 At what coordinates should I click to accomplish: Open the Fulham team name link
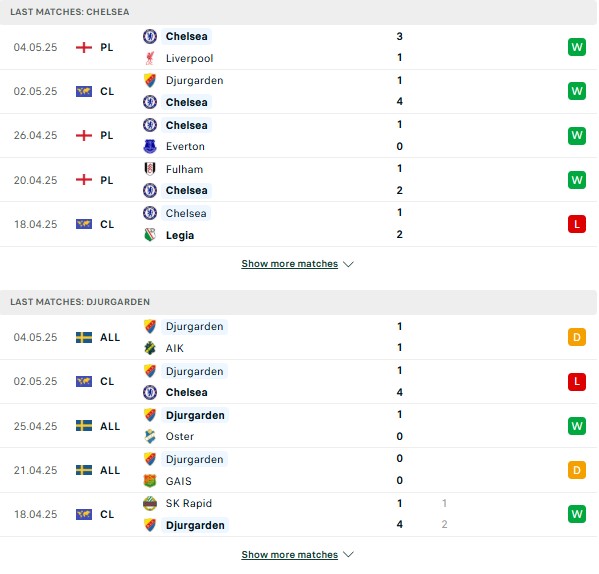tap(185, 169)
